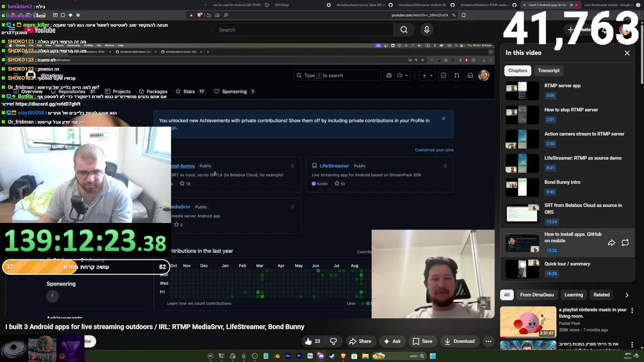Go to the Bond Bunny intro chapter
The height and width of the screenshot is (362, 644).
coord(567,187)
